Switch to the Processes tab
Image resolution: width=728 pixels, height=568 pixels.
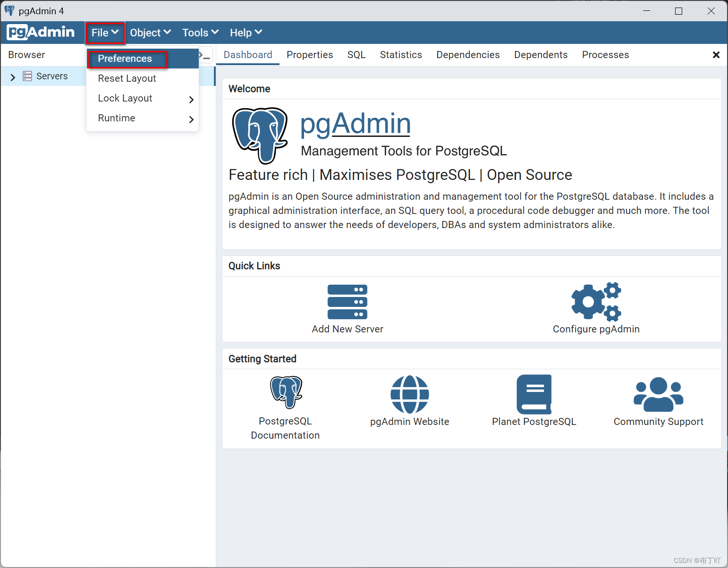coord(605,55)
